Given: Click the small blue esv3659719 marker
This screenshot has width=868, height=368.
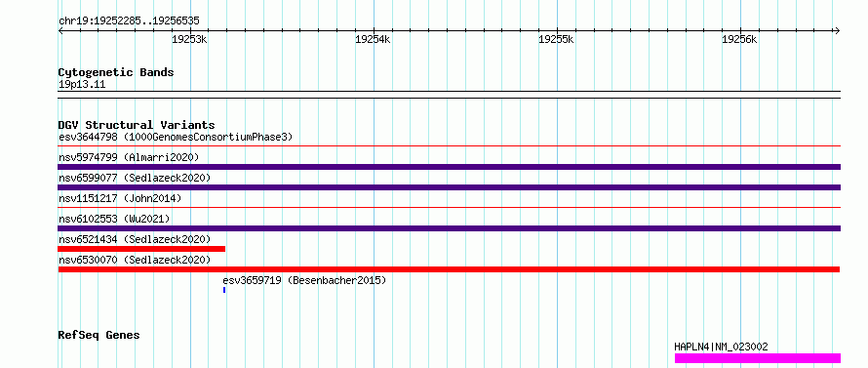Looking at the screenshot, I should tap(224, 290).
